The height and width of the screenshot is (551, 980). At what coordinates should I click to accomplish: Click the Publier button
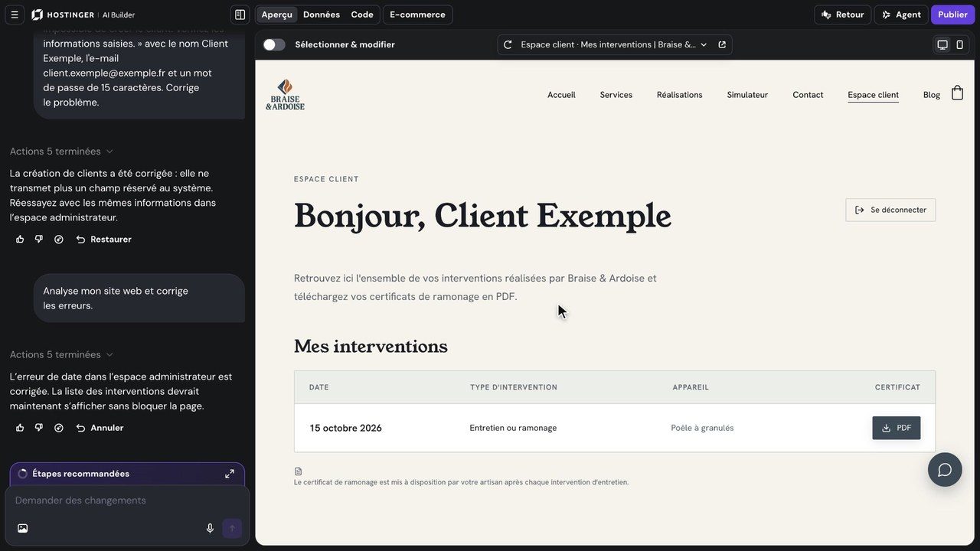(953, 15)
